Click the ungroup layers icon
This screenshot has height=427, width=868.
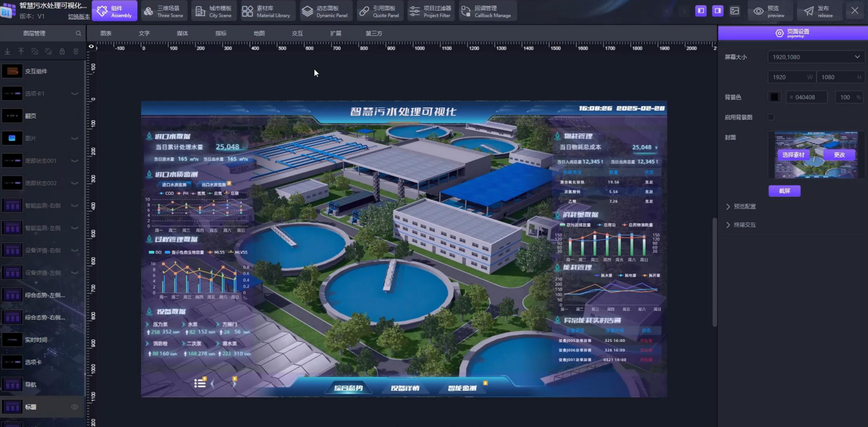49,51
